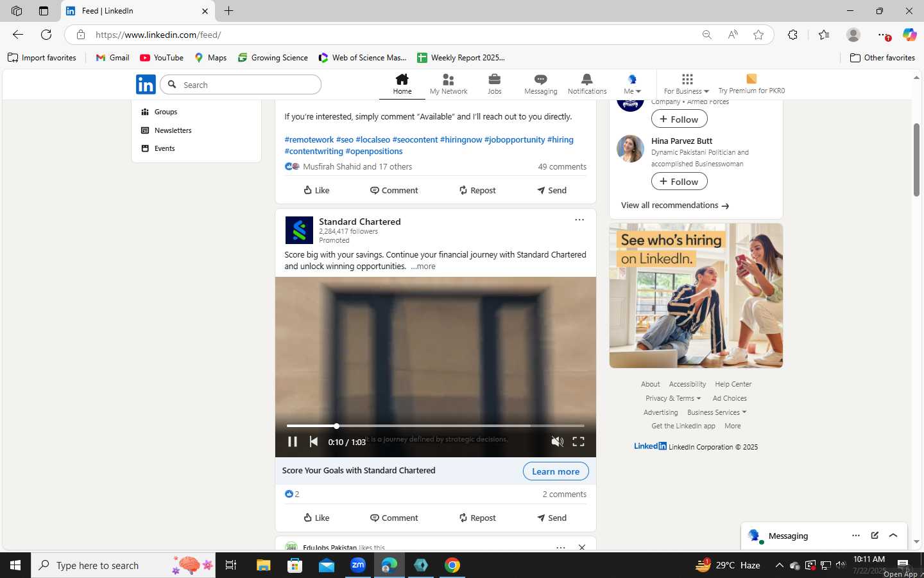Open the Standard Chartered logo avatar
Screen dimensions: 924x578
[x=299, y=230]
